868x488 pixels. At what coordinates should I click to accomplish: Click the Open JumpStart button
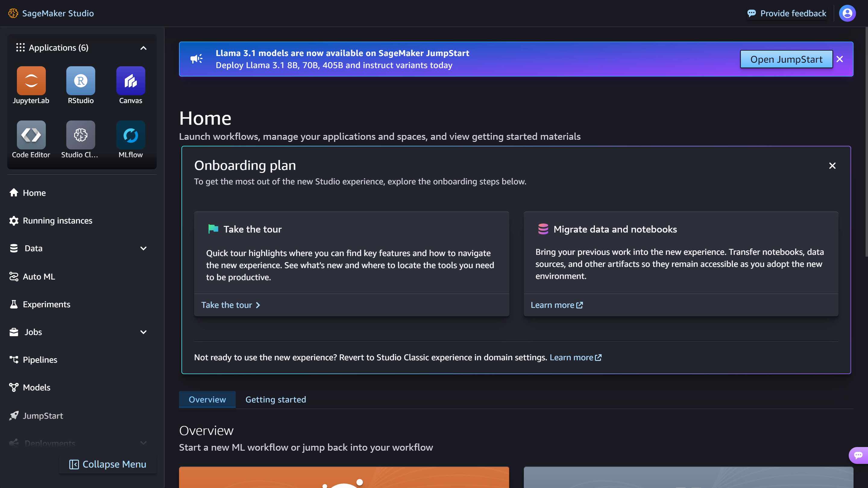point(786,59)
